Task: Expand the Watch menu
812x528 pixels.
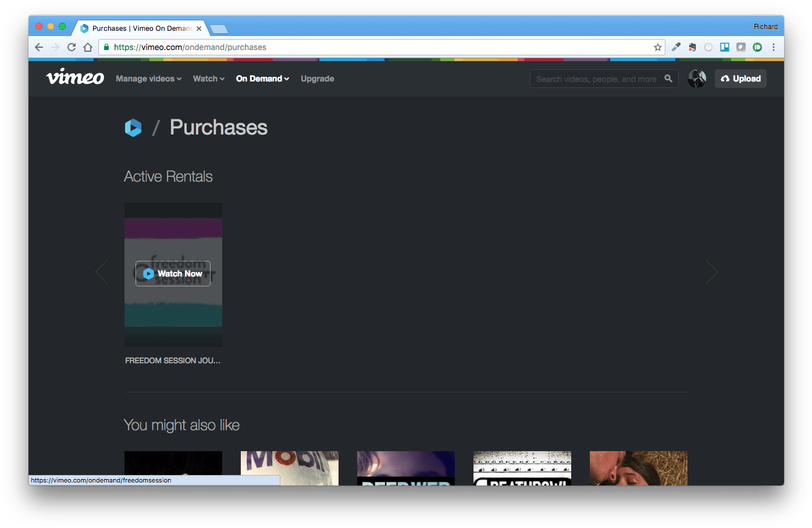Action: (208, 79)
